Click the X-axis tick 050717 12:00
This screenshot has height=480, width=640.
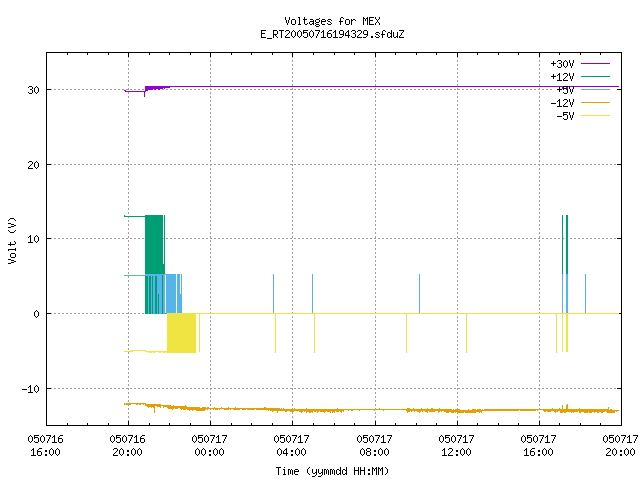point(456,446)
